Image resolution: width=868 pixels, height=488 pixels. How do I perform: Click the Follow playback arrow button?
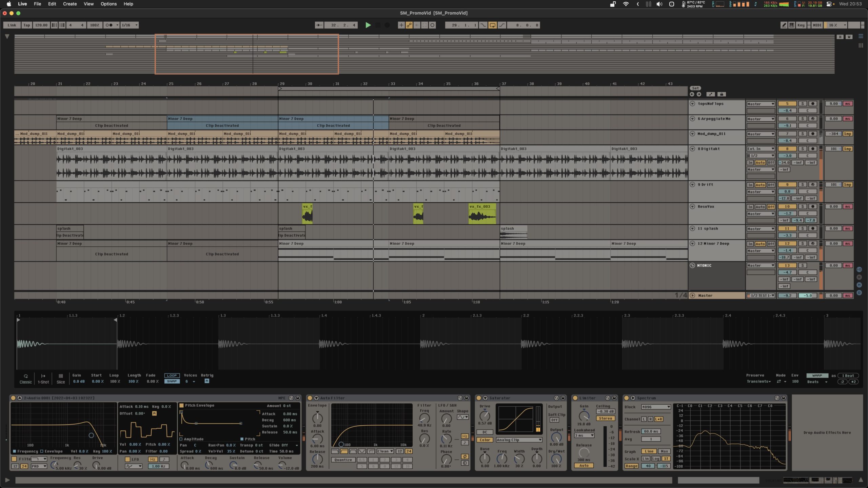[x=319, y=25]
